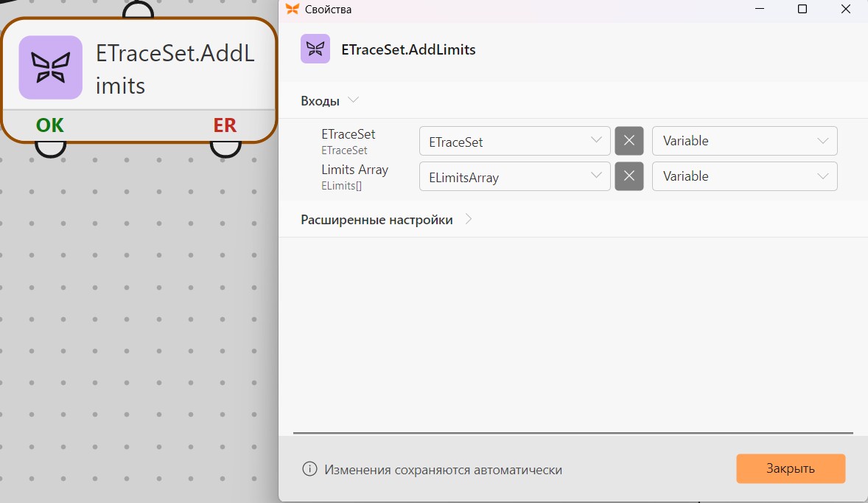Viewport: 868px width, 503px height.
Task: Click the ER output port of the node
Action: 225,148
